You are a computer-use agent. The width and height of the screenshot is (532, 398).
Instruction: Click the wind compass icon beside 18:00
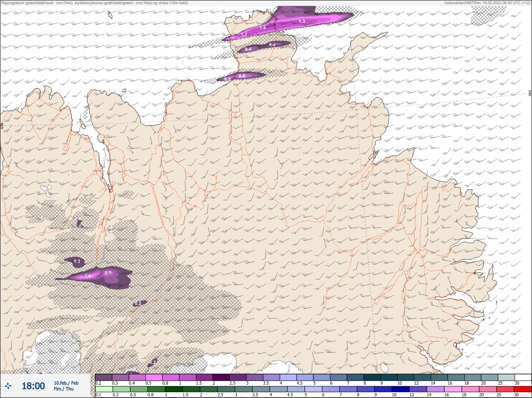(8, 386)
